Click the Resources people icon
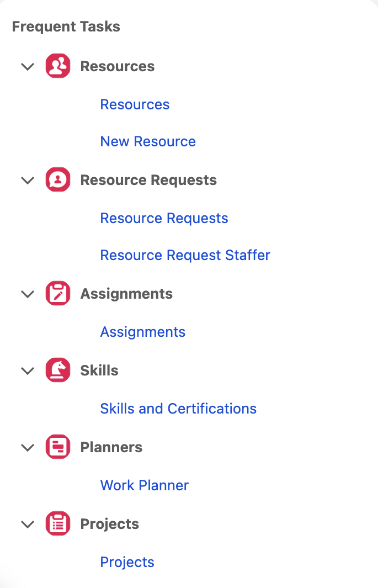Screen dimensions: 378x588 point(58,66)
